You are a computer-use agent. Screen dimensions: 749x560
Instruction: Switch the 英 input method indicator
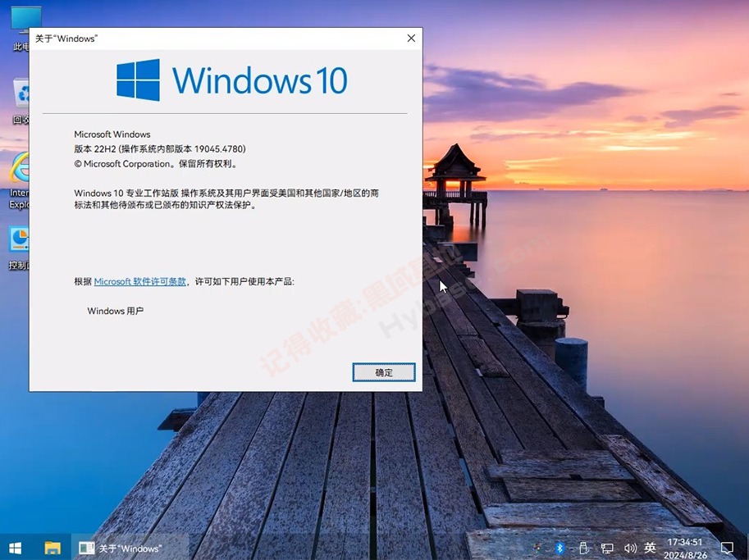coord(650,548)
